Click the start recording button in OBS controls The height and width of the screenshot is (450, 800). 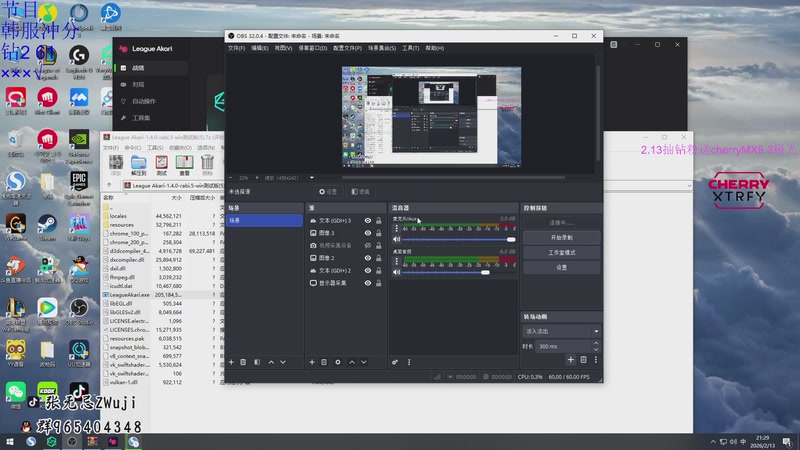point(561,238)
